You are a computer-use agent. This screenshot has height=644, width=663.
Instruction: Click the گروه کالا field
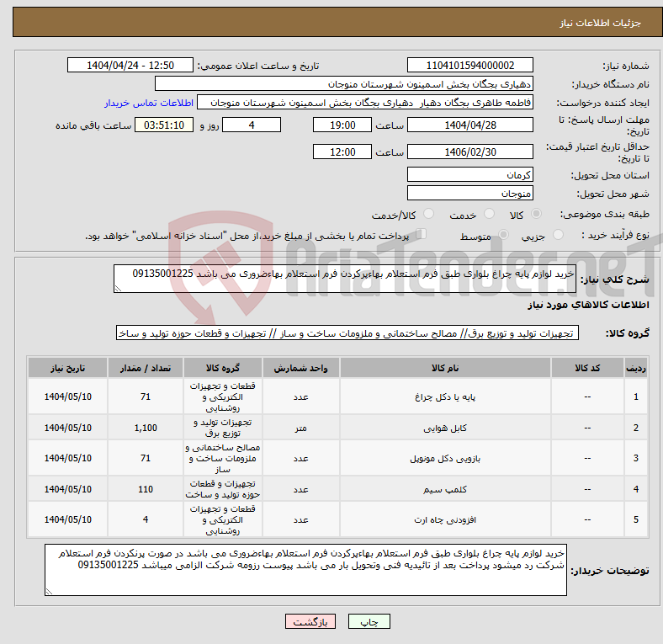click(x=347, y=333)
